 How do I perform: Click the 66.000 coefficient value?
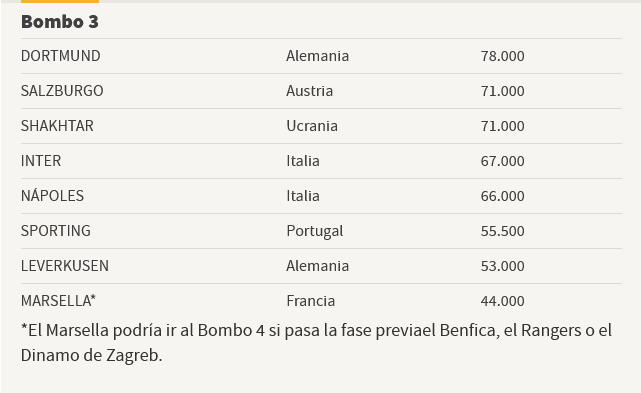click(502, 196)
